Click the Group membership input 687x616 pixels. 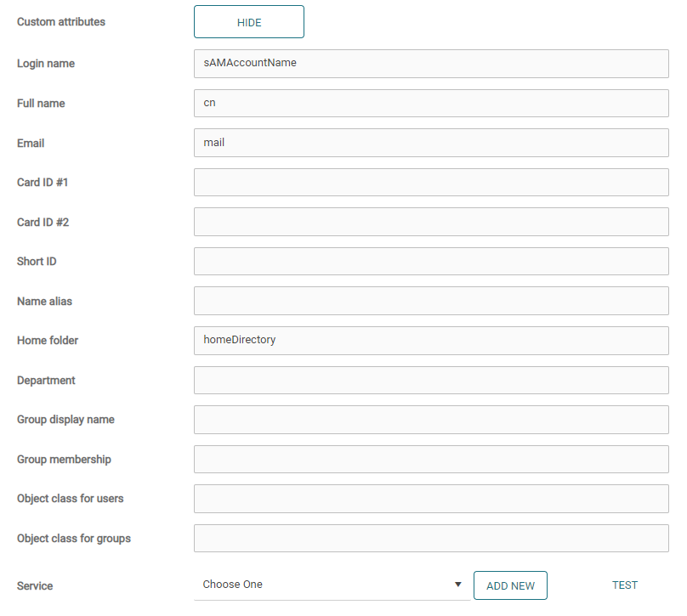(x=431, y=459)
